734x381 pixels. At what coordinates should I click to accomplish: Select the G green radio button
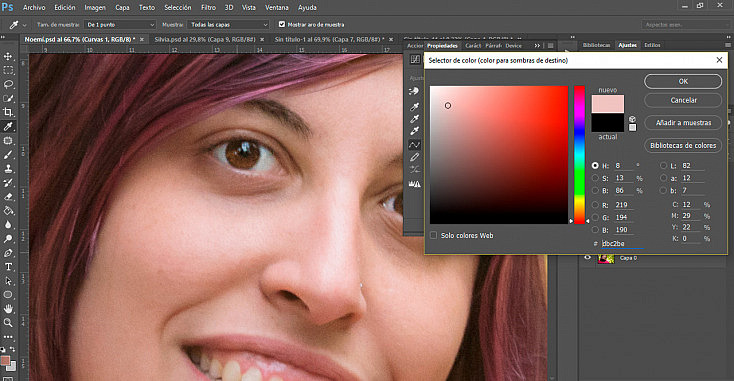[595, 217]
